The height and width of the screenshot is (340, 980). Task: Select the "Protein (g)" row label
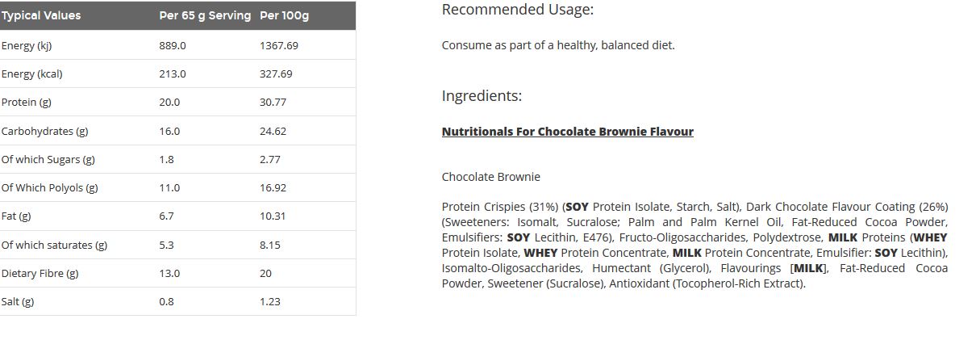(x=27, y=102)
